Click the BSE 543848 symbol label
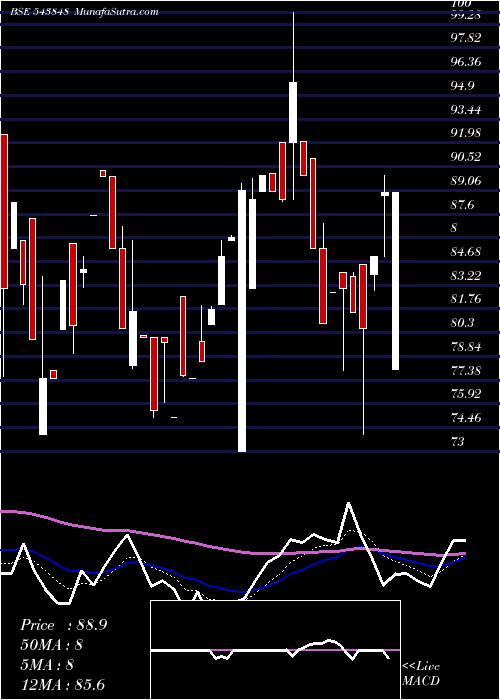 [x=40, y=12]
